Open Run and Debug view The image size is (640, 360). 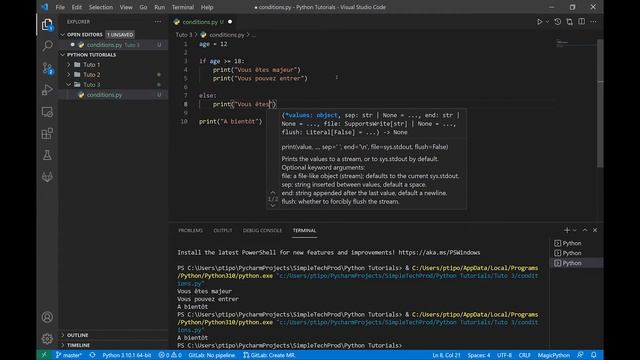coord(47,90)
